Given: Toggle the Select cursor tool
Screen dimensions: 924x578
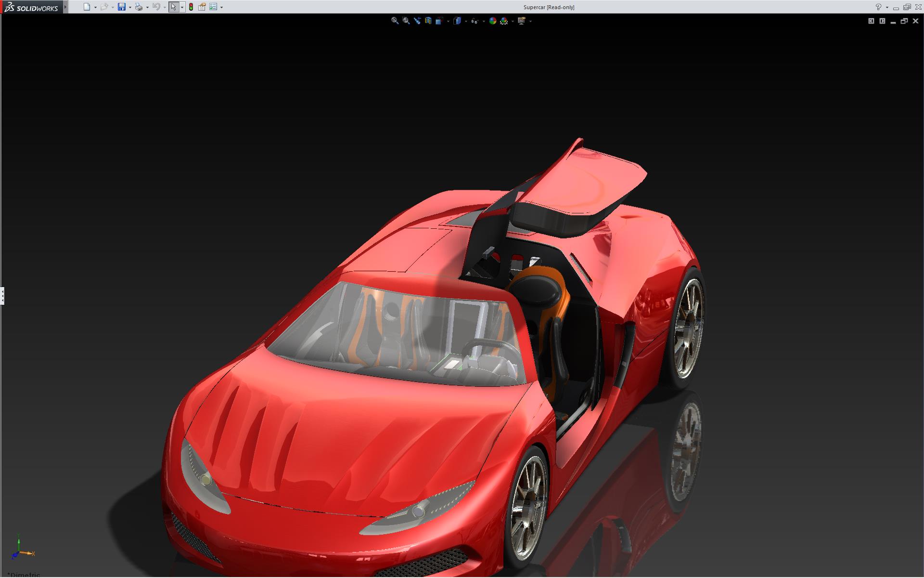Looking at the screenshot, I should (173, 7).
